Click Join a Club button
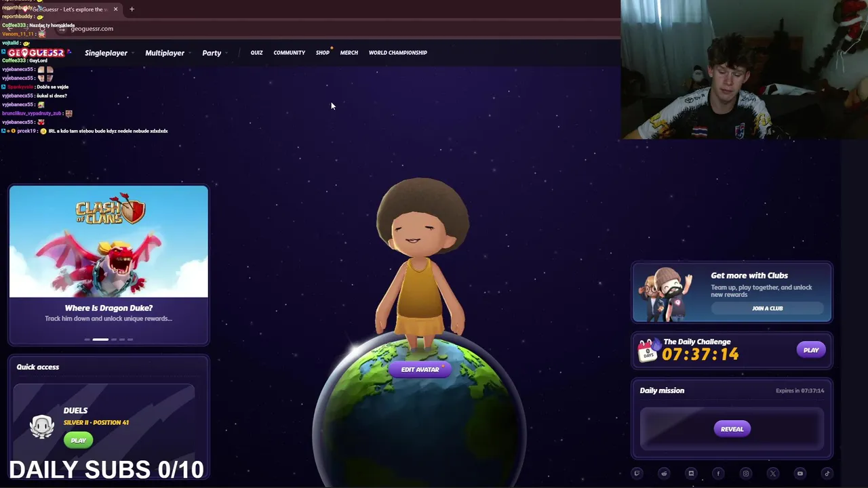Viewport: 868px width, 488px height. pyautogui.click(x=767, y=308)
